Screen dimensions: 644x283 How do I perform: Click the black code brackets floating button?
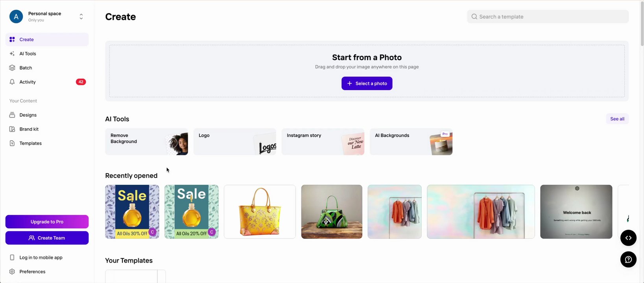[x=628, y=238]
